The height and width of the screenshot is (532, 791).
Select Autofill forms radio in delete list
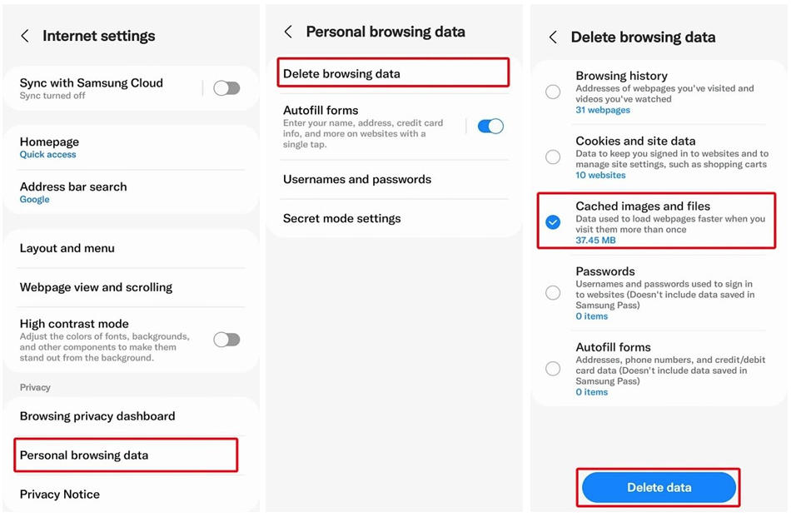coord(553,369)
